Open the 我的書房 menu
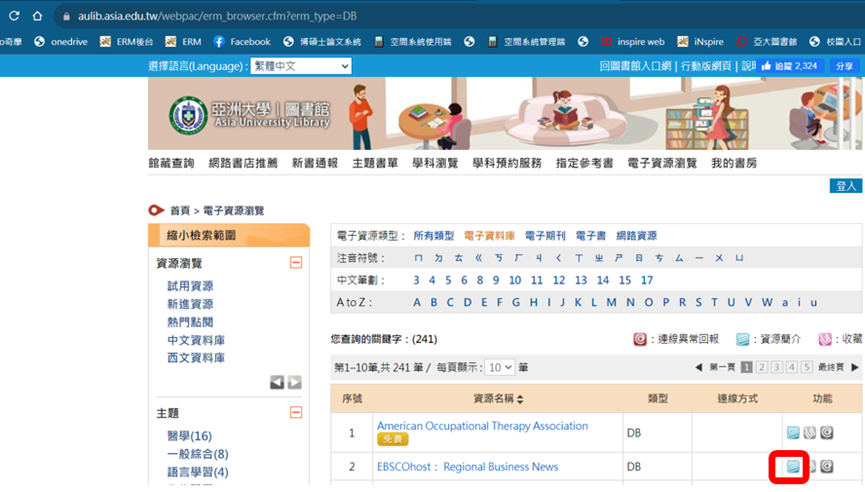865x492 pixels. pos(734,163)
